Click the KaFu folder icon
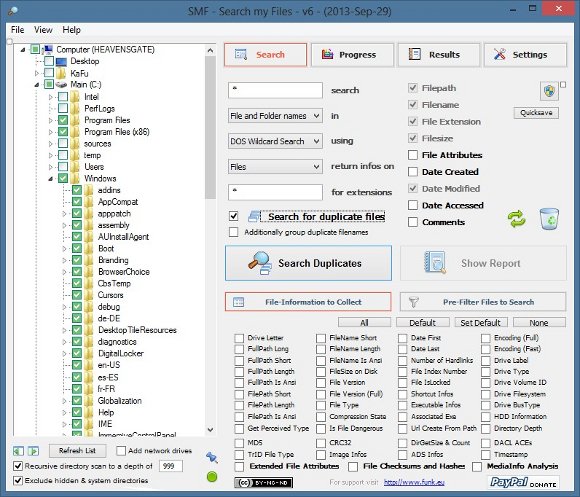 (61, 73)
